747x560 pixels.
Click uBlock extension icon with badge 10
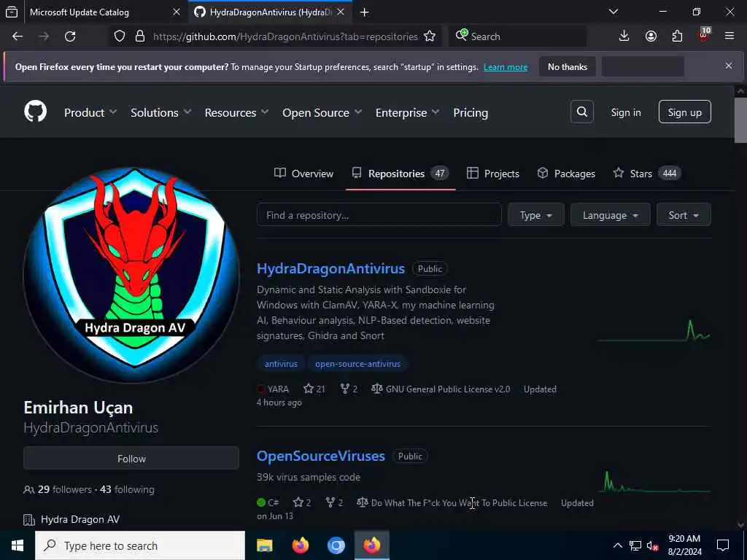pos(704,35)
